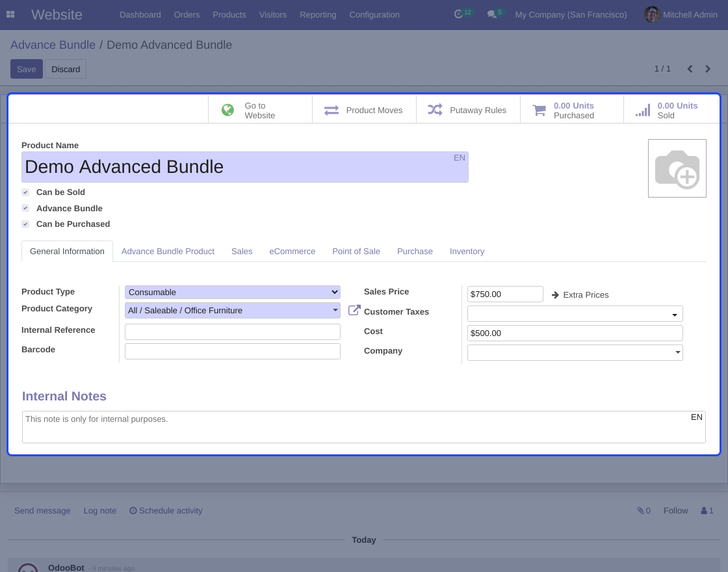
Task: Switch to Inventory tab
Action: point(467,251)
